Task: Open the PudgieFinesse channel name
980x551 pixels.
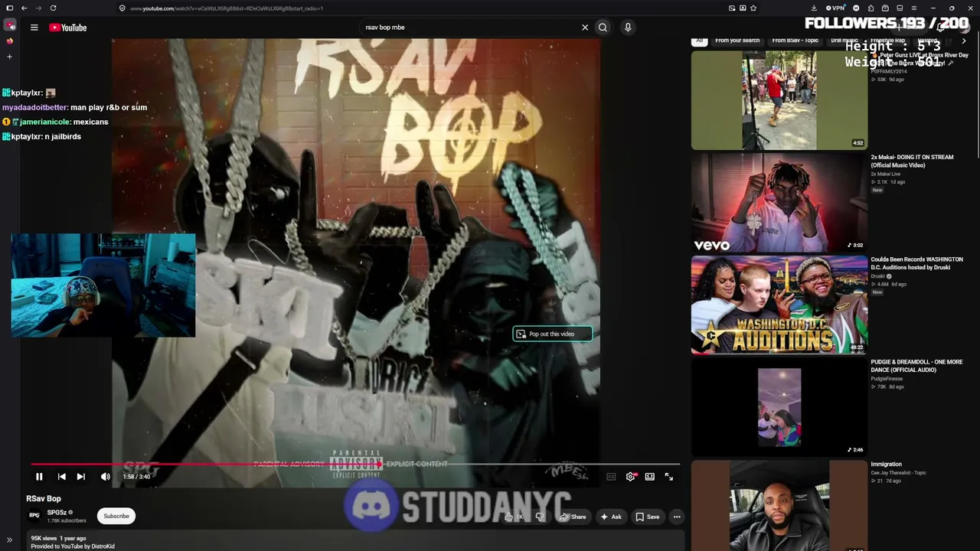Action: point(887,379)
